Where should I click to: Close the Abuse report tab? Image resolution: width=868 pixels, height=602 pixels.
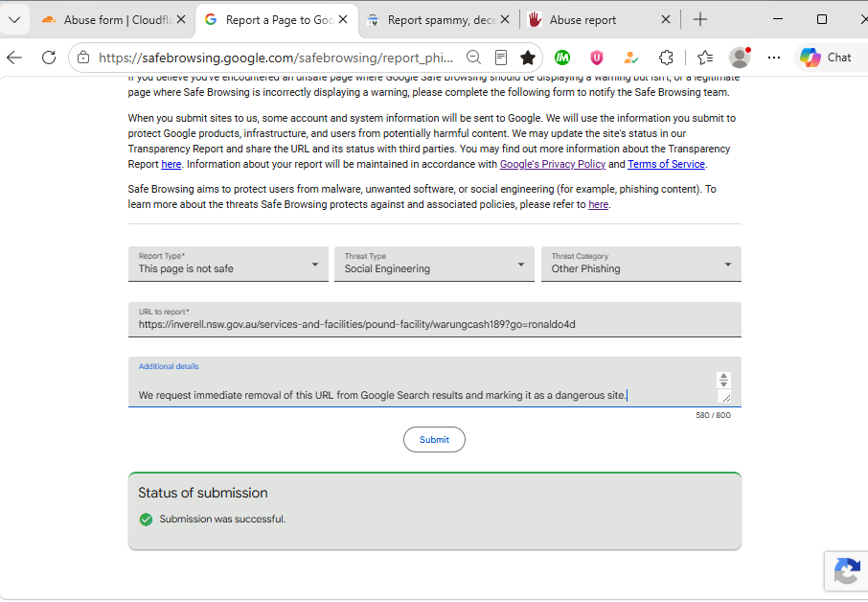click(x=666, y=19)
